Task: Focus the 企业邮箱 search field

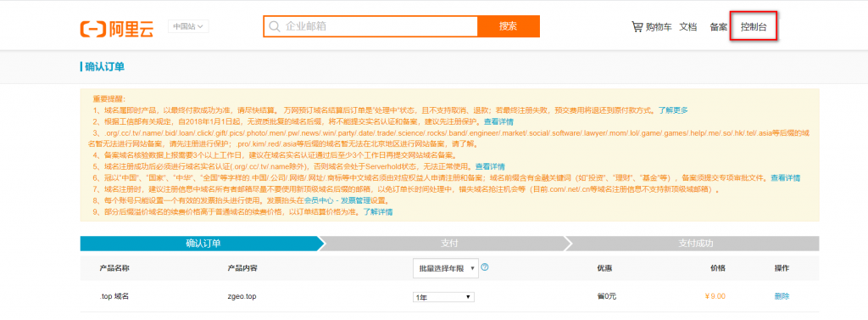Action: click(371, 26)
